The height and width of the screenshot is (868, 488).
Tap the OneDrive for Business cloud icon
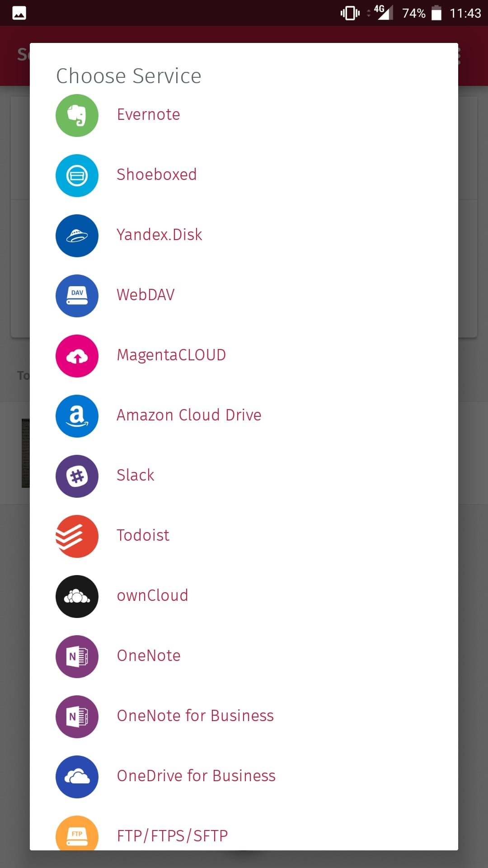[77, 777]
